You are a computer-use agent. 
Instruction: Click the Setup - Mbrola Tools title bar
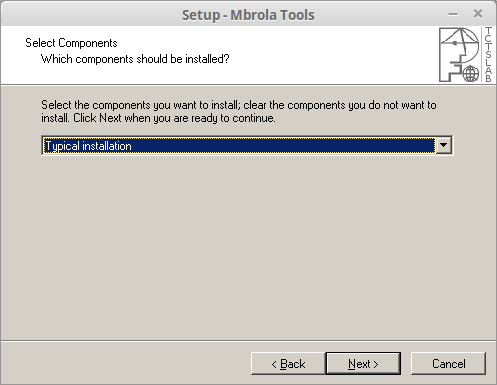coord(248,15)
